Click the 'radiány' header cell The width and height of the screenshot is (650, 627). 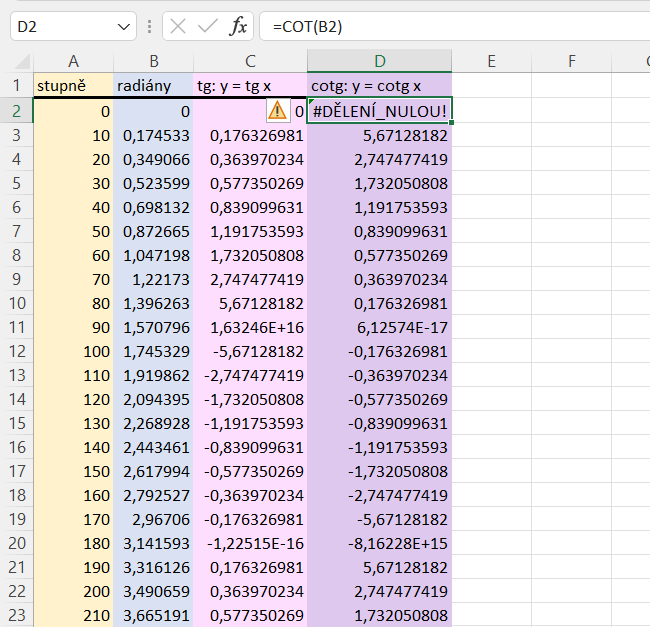pyautogui.click(x=153, y=87)
